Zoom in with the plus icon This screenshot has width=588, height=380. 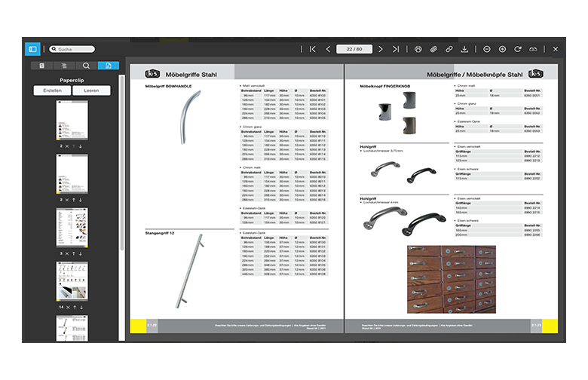(502, 49)
